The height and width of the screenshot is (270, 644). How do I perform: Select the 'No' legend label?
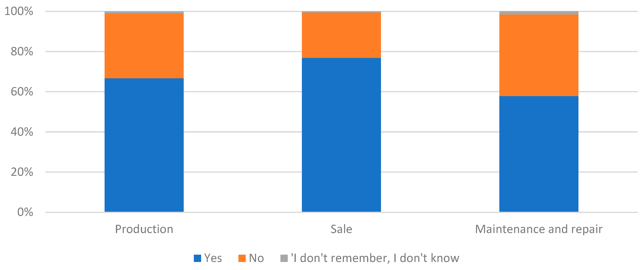point(256,258)
